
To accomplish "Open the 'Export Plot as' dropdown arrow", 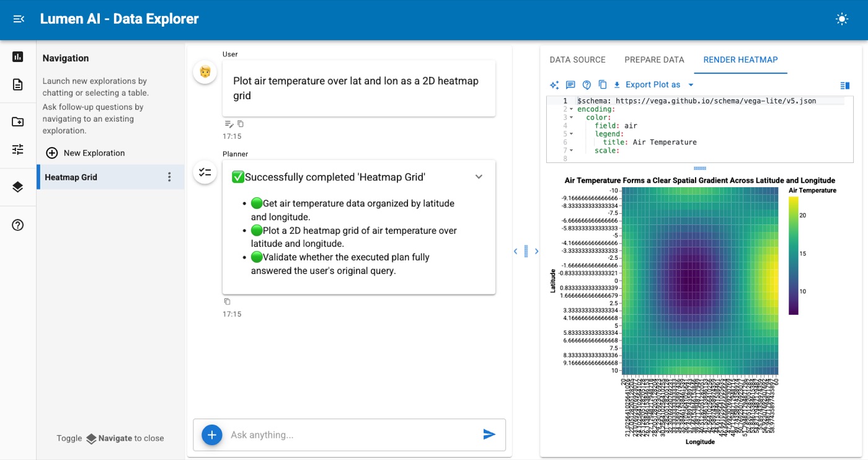I will click(691, 85).
